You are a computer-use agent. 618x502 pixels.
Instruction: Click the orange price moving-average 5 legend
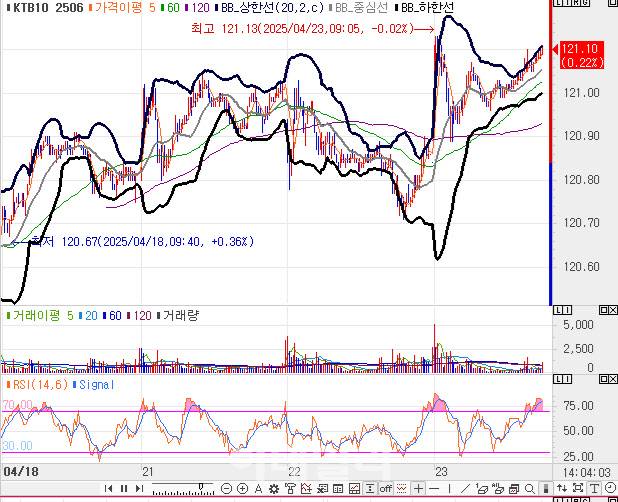coord(122,7)
